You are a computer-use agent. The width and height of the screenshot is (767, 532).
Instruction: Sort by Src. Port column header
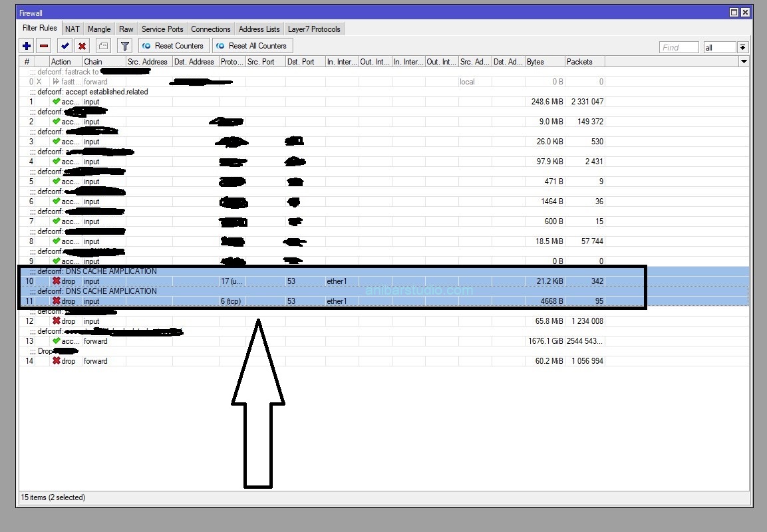pyautogui.click(x=265, y=62)
